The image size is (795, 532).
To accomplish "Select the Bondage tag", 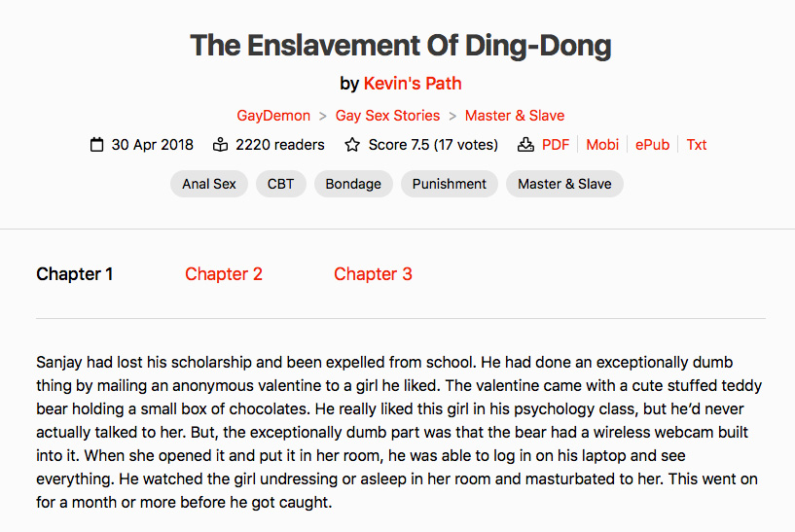I will pos(353,184).
